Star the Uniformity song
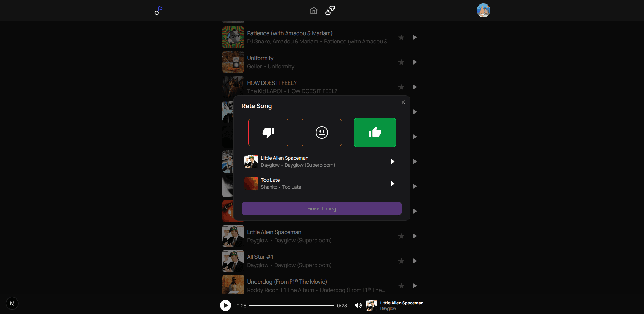The width and height of the screenshot is (644, 314). [x=401, y=62]
